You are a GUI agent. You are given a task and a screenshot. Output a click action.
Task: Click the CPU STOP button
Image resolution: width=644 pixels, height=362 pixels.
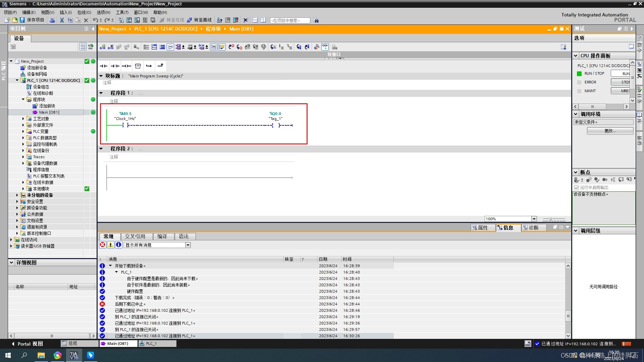(x=620, y=82)
